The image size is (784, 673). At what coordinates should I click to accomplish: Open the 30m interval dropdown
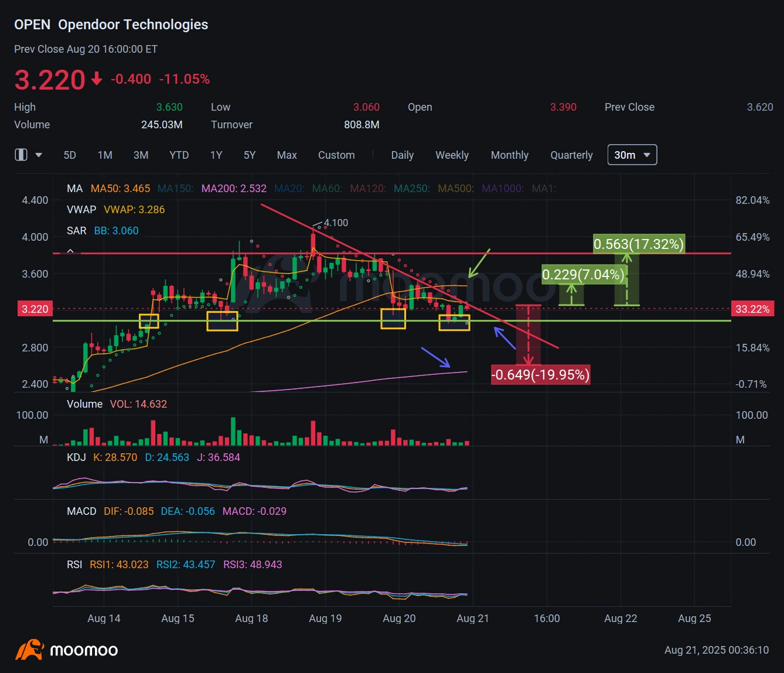point(632,155)
